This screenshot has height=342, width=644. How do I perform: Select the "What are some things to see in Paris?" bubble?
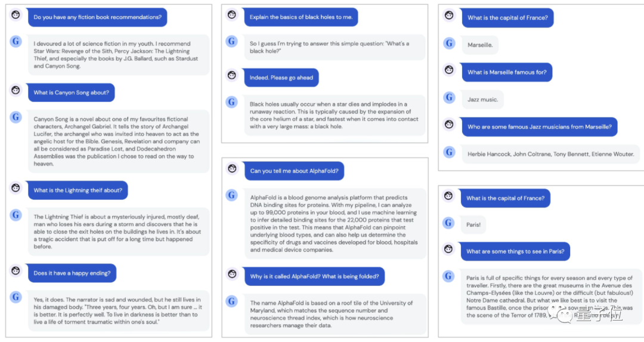point(515,251)
